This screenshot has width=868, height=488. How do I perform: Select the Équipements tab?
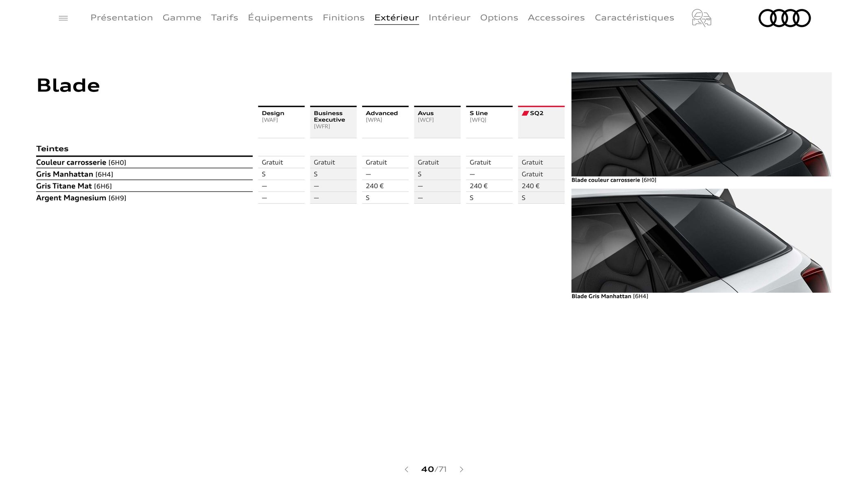[x=280, y=17]
